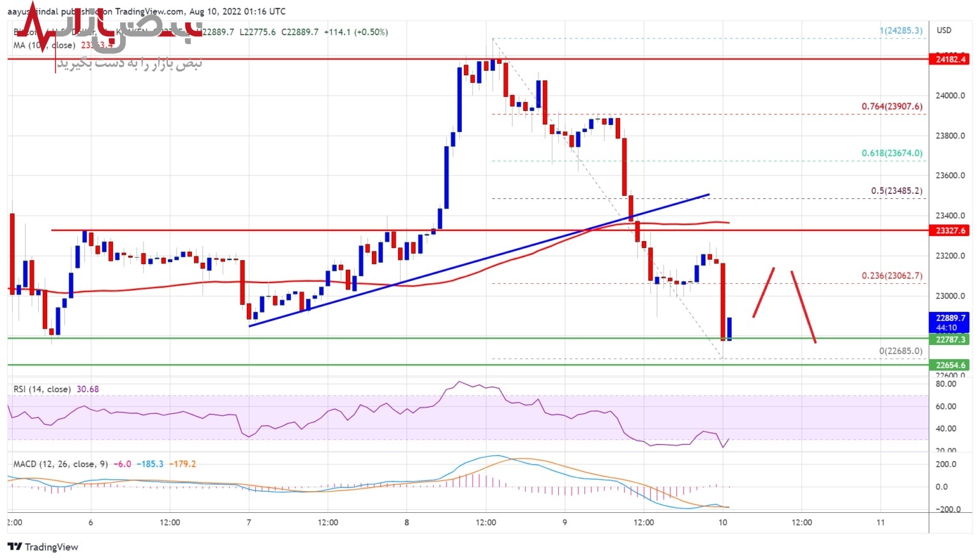Screen dimensions: 980x560
Task: Select the Fibonacci label 0(22685.0)
Action: (x=901, y=351)
